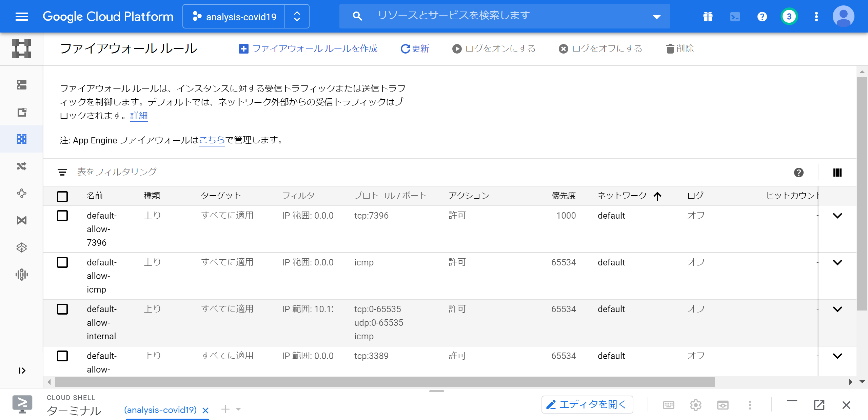Open notifications badge showing 3
The height and width of the screenshot is (420, 868).
(x=789, y=17)
